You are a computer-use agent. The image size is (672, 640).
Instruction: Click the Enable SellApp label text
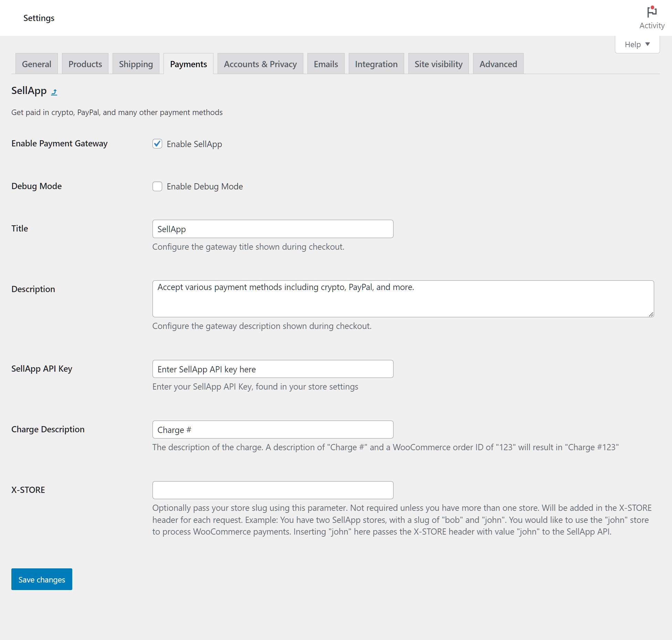(x=194, y=144)
